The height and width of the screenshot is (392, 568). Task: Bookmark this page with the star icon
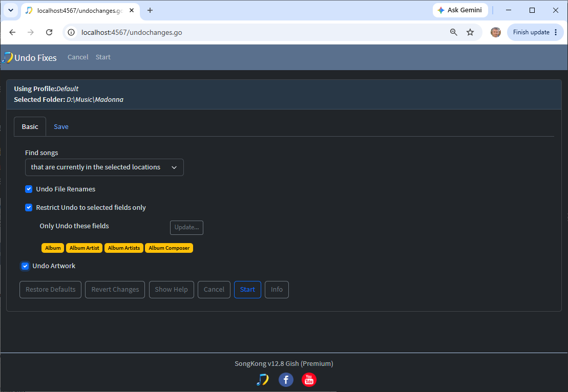(470, 32)
